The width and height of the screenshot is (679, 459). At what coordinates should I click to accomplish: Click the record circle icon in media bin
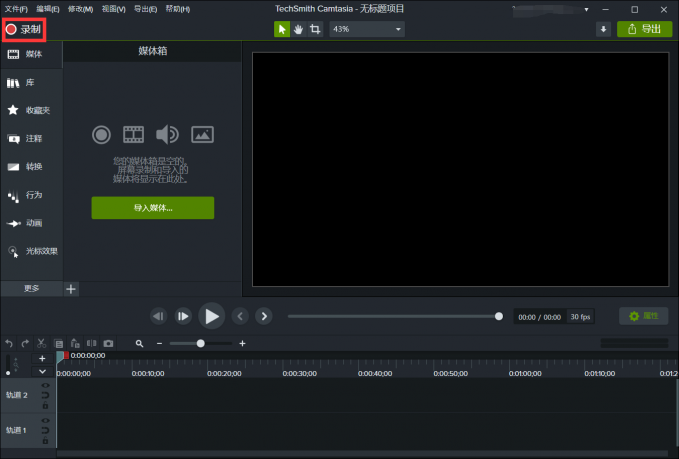coord(101,135)
